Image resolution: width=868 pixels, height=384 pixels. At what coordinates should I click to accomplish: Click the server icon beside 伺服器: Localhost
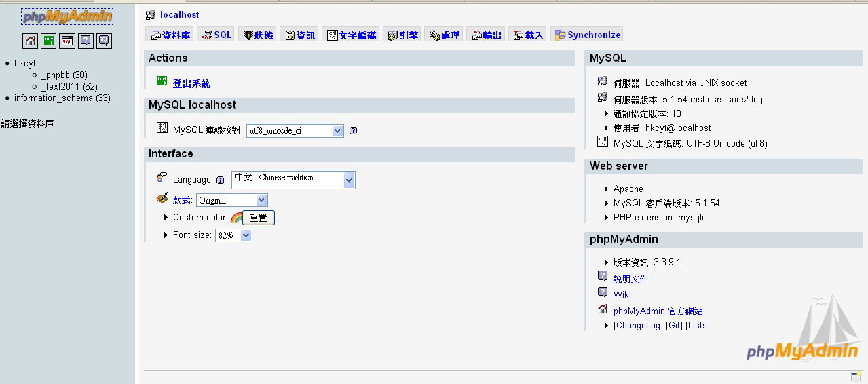click(x=603, y=81)
